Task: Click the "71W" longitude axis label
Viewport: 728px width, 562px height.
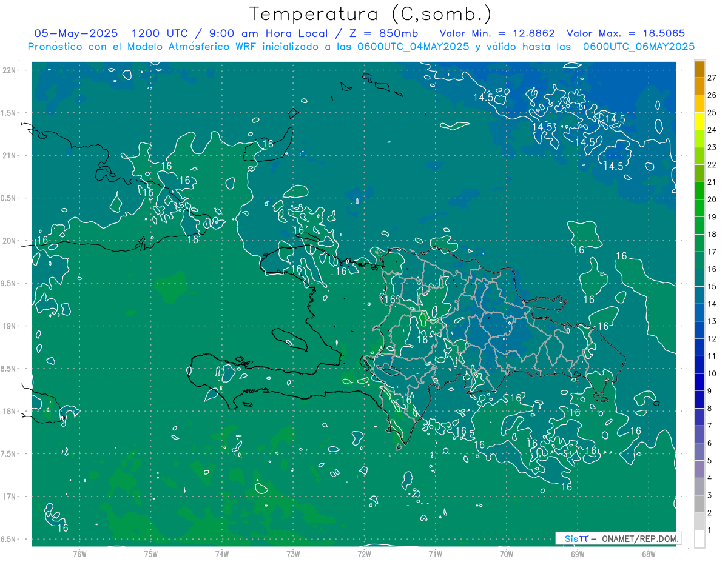Action: [x=435, y=554]
